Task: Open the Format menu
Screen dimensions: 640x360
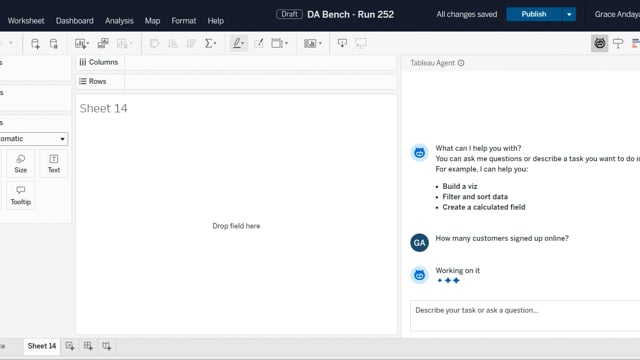Action: [x=184, y=21]
